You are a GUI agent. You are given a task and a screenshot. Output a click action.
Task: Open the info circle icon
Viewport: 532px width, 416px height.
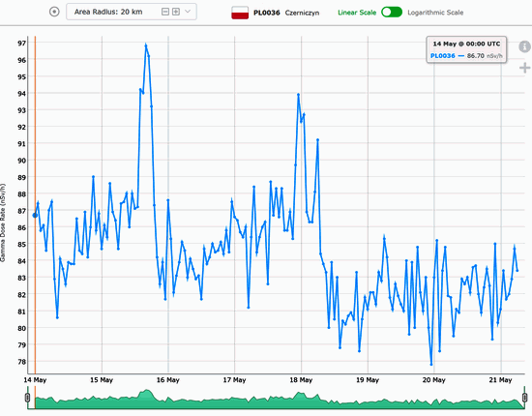[x=524, y=46]
